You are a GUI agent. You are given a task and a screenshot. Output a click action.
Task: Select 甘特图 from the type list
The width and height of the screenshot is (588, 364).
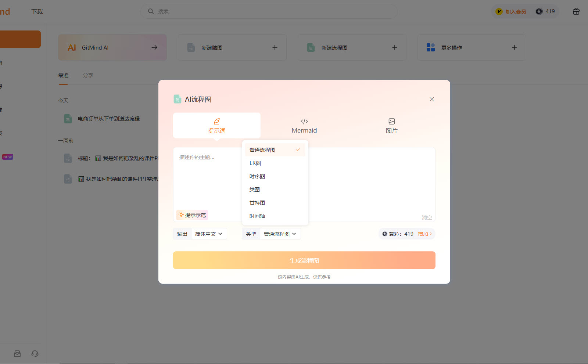(x=275, y=203)
